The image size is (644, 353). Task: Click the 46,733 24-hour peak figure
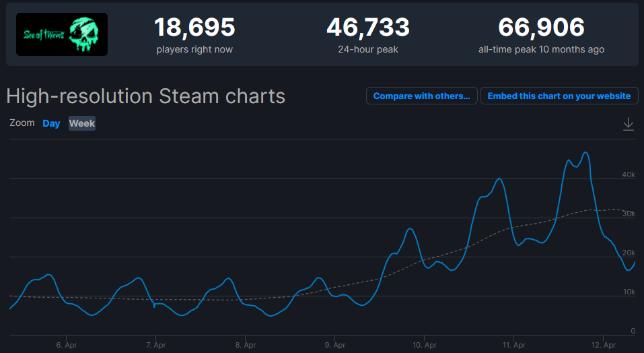point(368,28)
